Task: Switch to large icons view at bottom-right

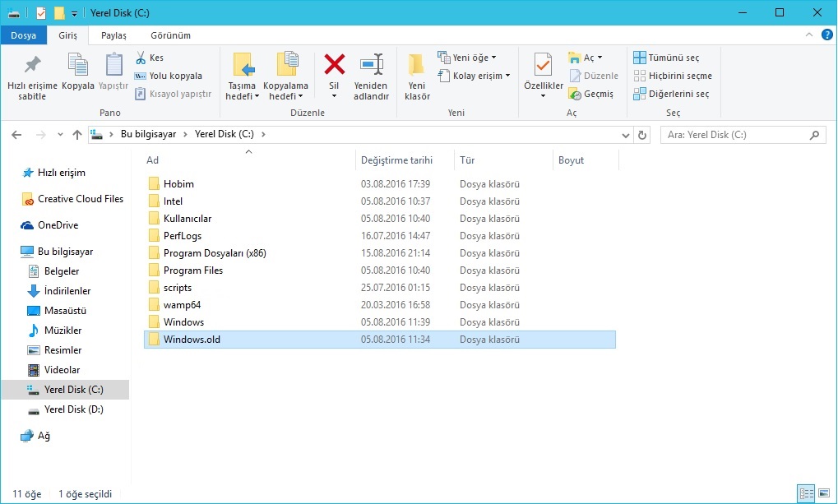Action: coord(823,493)
